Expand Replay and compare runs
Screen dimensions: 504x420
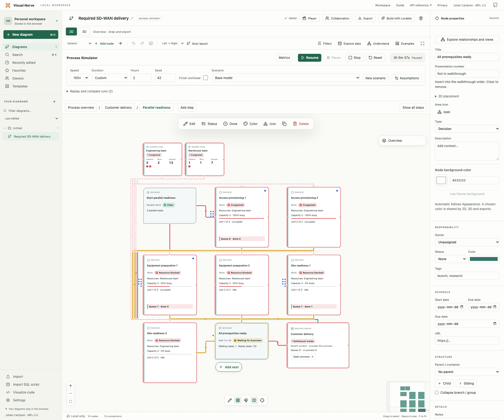[90, 91]
